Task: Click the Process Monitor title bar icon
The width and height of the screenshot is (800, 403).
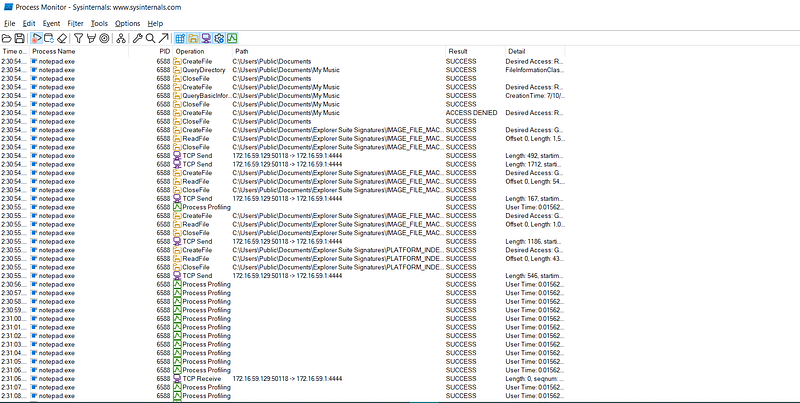Action: coord(8,7)
